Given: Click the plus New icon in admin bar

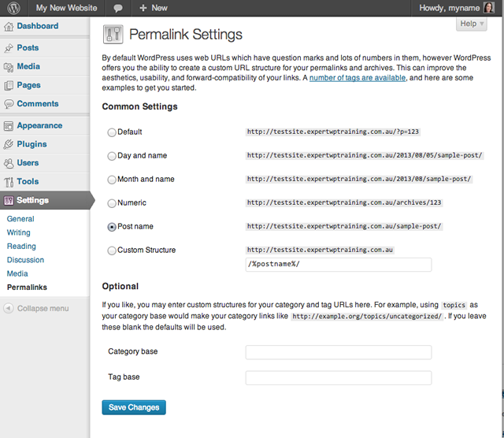Looking at the screenshot, I should [x=143, y=8].
